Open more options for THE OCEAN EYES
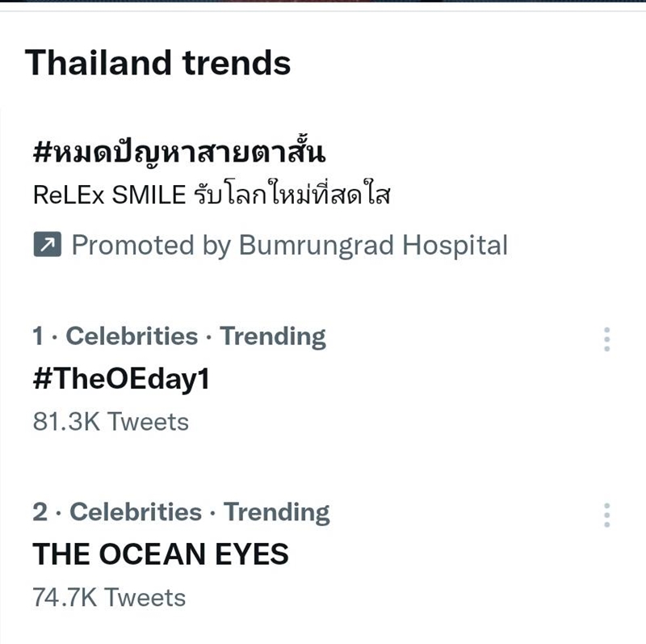 (x=607, y=515)
